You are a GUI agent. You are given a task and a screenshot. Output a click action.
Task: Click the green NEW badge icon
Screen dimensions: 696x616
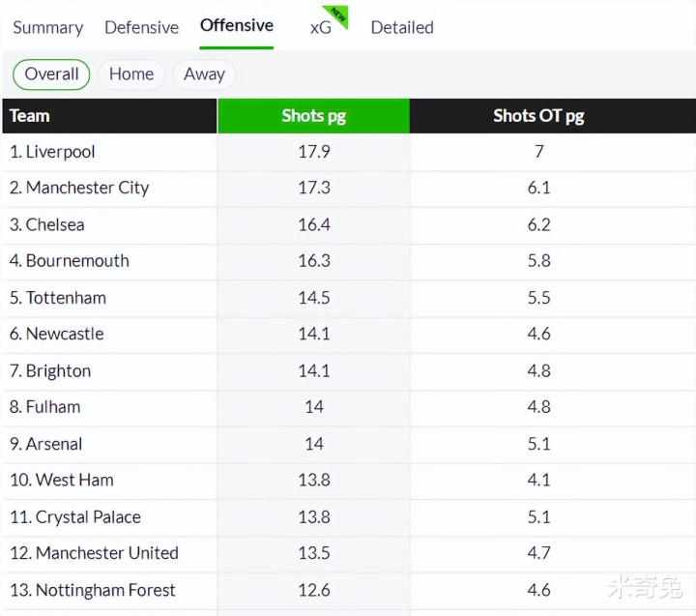337,15
